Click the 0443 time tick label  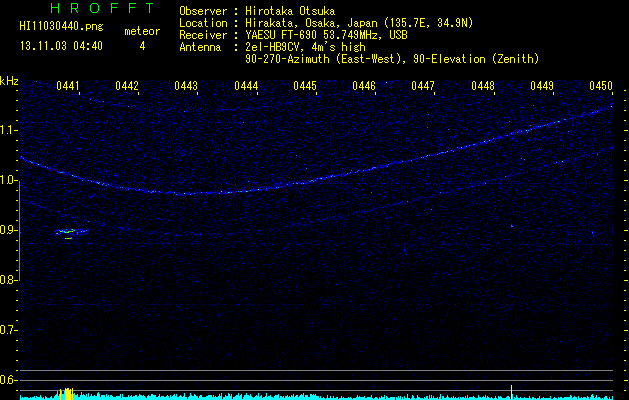point(186,86)
